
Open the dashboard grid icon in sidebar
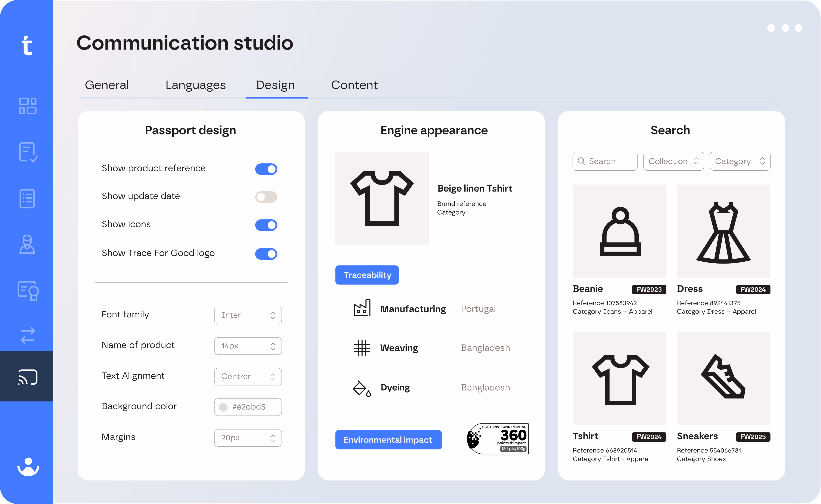pos(27,106)
